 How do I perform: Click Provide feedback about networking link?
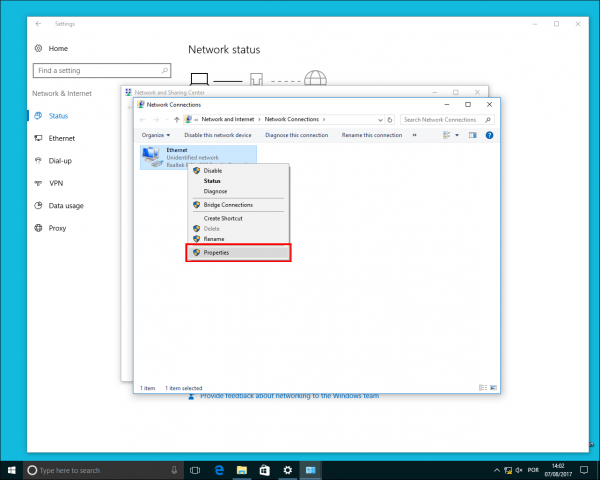[289, 396]
